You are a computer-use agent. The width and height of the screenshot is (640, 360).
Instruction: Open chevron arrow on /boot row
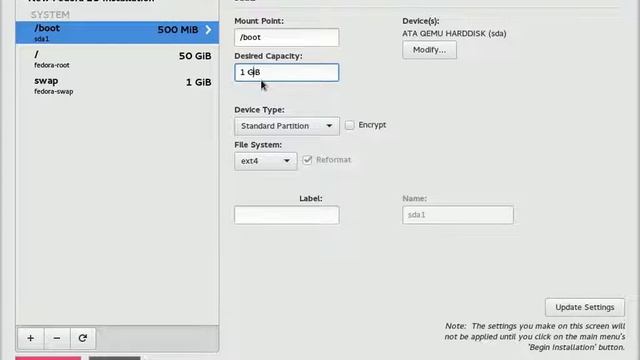click(209, 29)
